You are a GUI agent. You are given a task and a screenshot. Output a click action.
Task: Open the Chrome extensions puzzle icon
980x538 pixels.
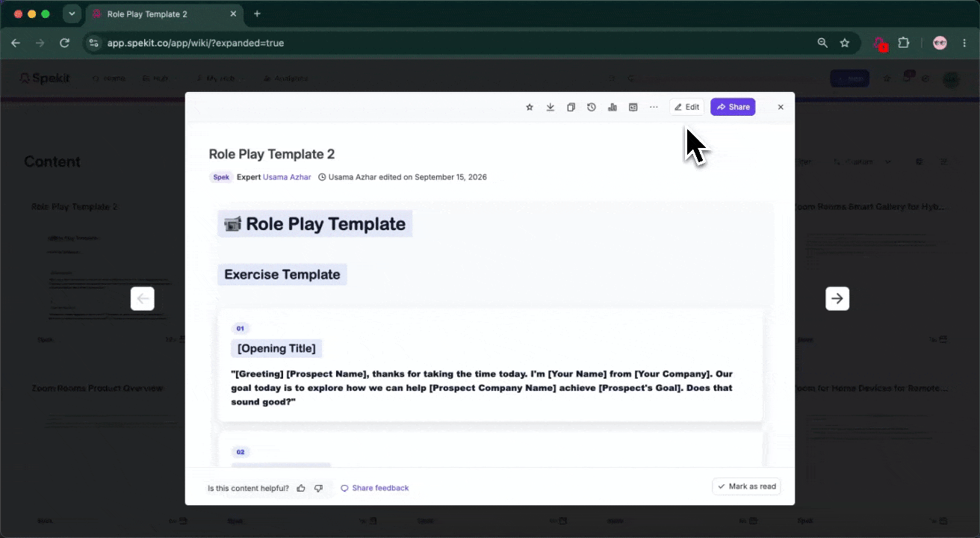pos(903,43)
